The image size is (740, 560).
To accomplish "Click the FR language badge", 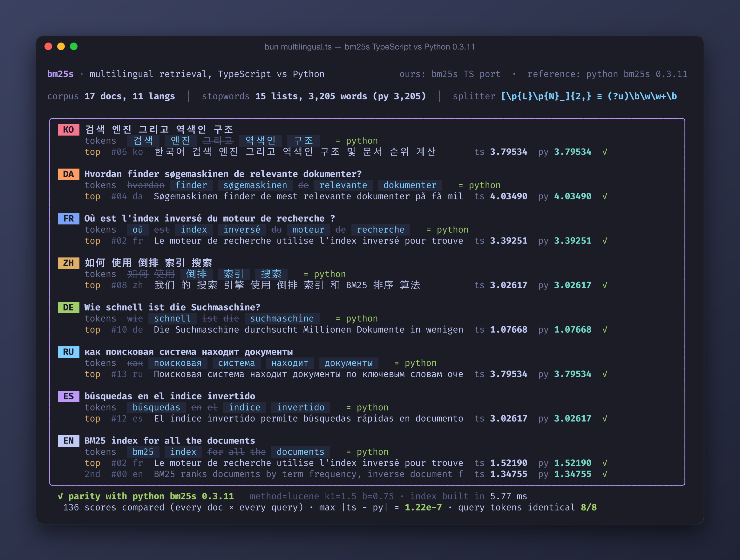I will (68, 219).
